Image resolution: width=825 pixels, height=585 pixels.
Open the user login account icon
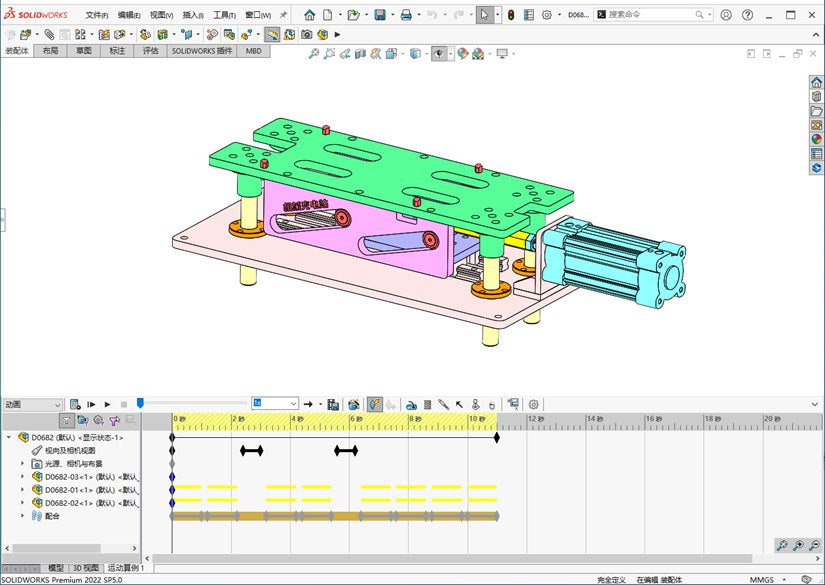click(726, 15)
